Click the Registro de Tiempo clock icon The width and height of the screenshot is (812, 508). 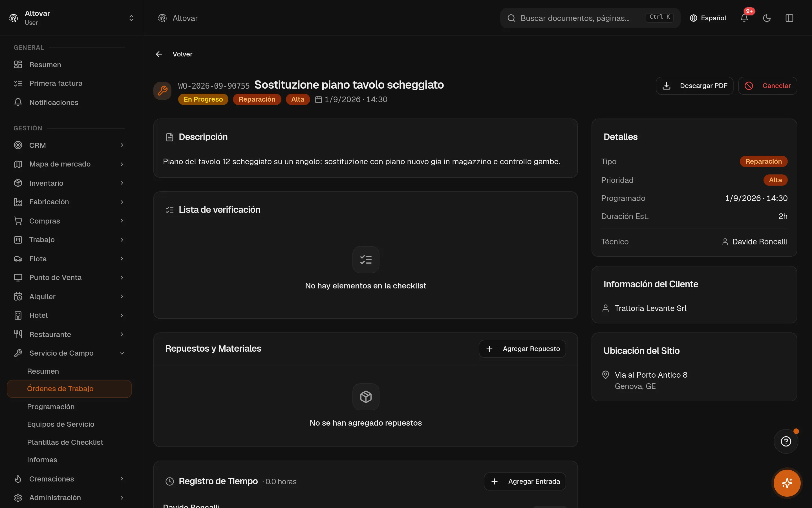(x=170, y=481)
